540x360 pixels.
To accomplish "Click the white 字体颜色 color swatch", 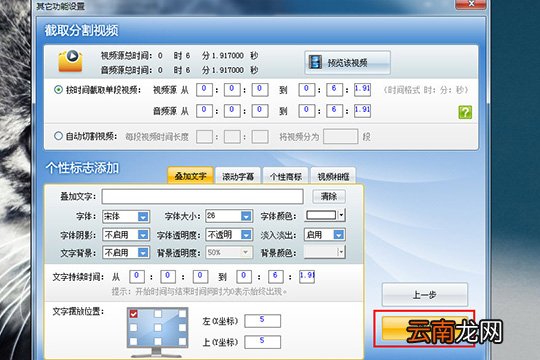I will pyautogui.click(x=321, y=215).
